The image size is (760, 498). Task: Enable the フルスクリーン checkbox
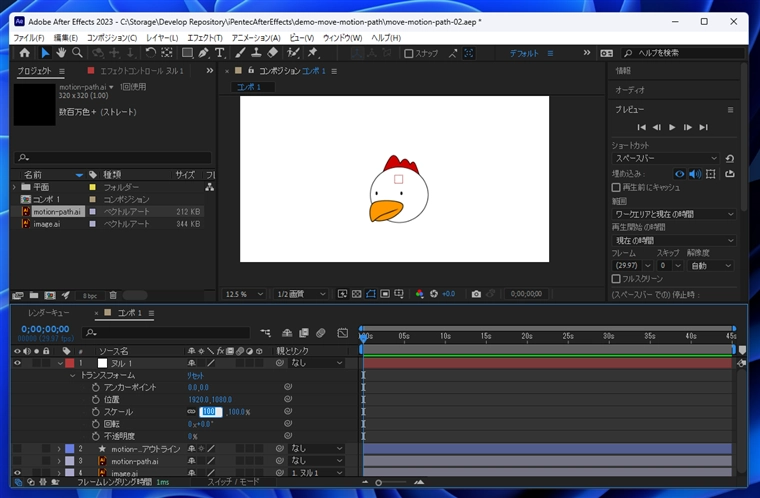point(616,279)
